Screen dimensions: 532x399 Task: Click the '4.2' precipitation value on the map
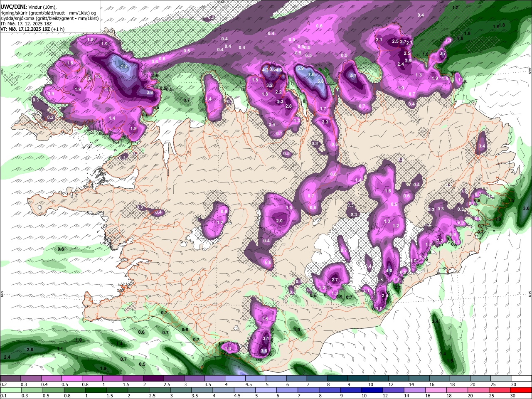[354, 76]
